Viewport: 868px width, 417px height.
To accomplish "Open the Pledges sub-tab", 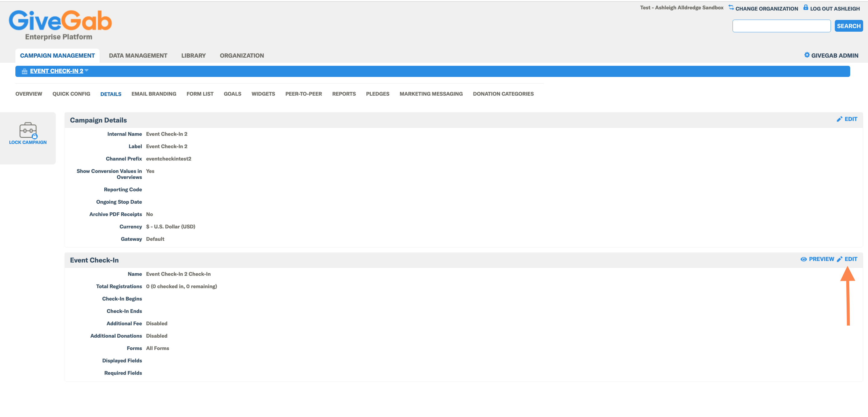I will (378, 94).
